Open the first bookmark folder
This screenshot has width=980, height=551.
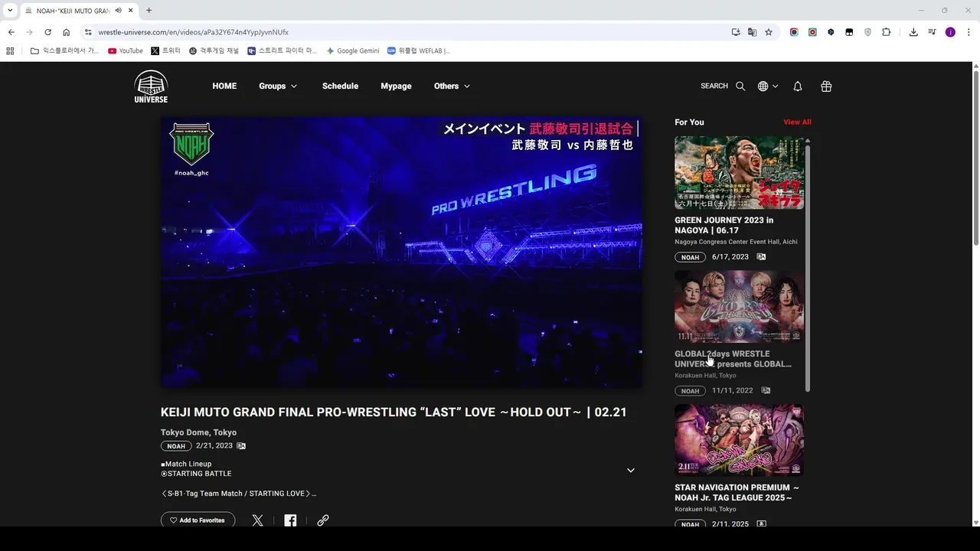[x=64, y=51]
